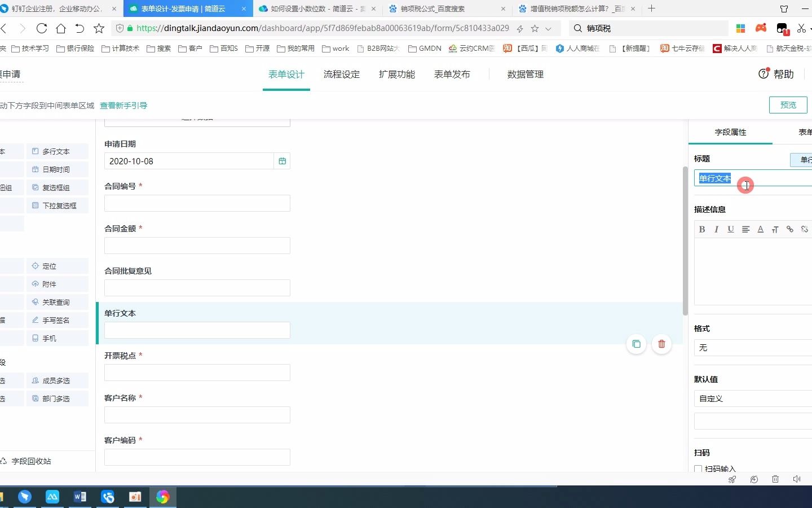This screenshot has height=508, width=812.
Task: Add 成员多选 field from palette
Action: coord(58,380)
